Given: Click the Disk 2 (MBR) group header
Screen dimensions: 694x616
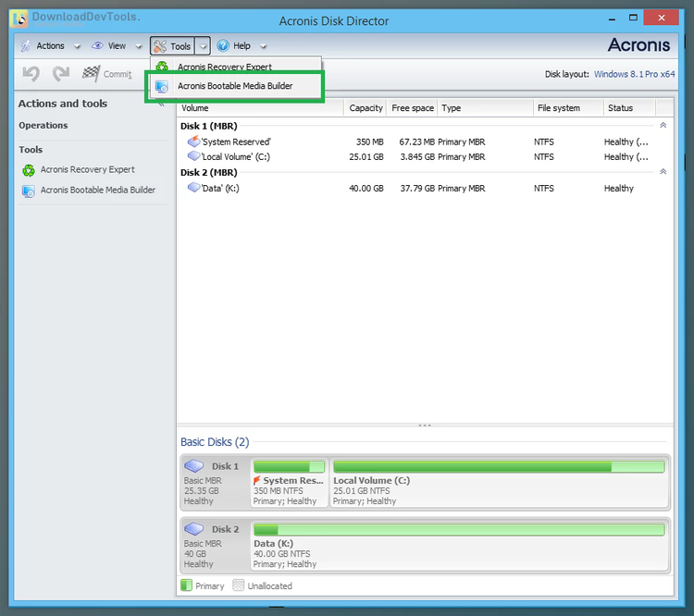Looking at the screenshot, I should (x=209, y=173).
